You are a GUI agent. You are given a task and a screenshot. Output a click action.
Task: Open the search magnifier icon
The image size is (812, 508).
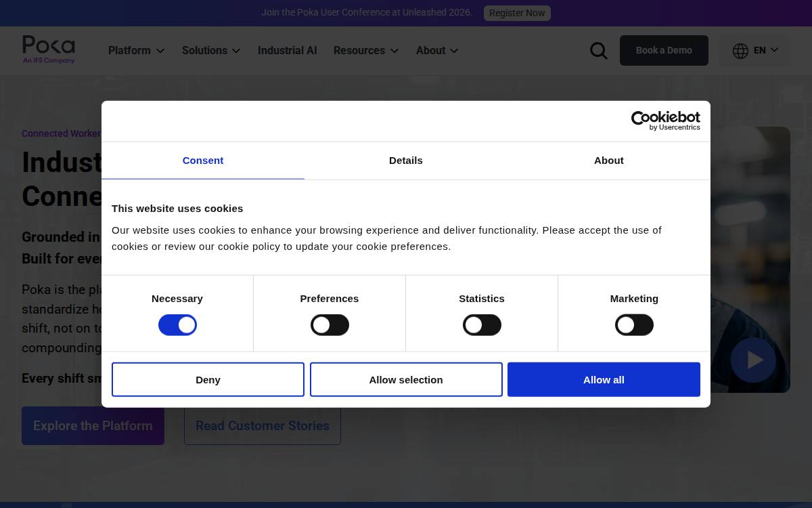click(599, 51)
